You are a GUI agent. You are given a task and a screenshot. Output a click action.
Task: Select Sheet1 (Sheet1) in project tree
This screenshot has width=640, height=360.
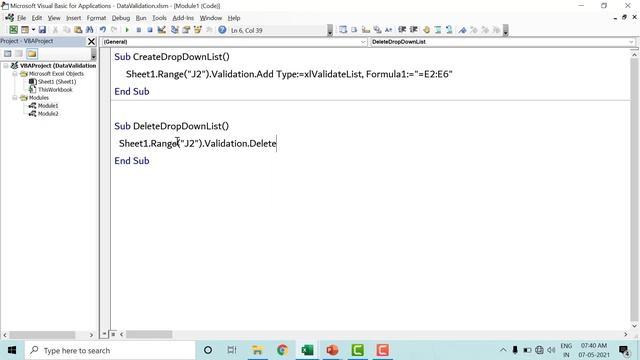pyautogui.click(x=57, y=82)
